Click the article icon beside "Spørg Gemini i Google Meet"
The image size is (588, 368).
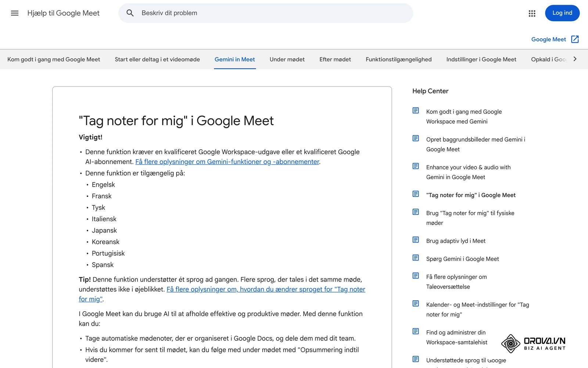[416, 258]
